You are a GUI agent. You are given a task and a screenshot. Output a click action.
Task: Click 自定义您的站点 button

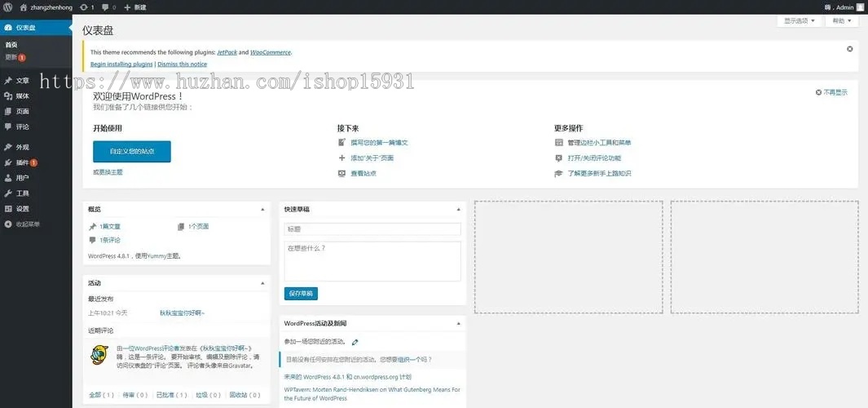(132, 151)
